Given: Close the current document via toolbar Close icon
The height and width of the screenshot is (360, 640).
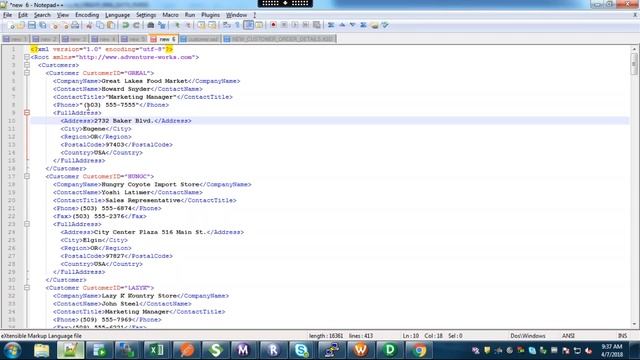Looking at the screenshot, I should click(54, 25).
